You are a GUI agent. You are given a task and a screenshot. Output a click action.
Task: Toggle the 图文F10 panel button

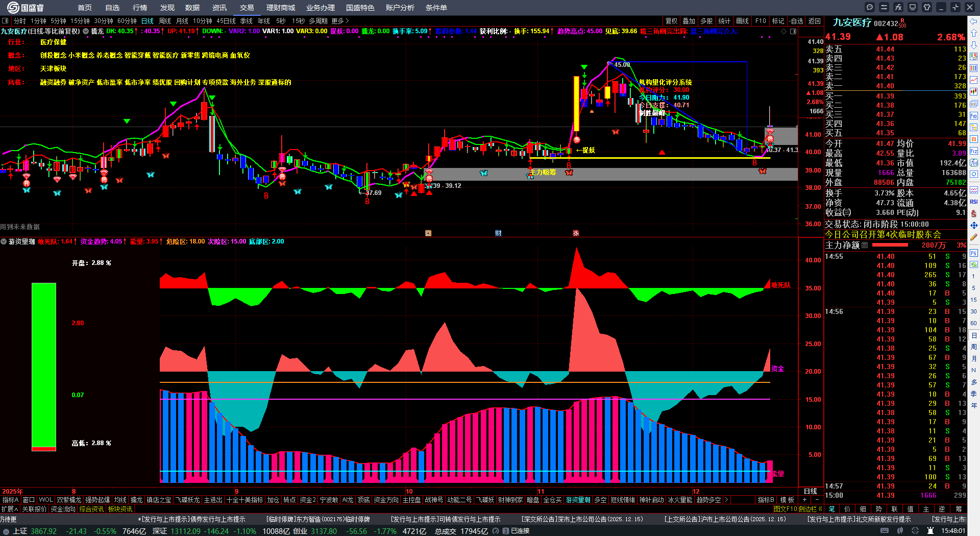(x=786, y=509)
